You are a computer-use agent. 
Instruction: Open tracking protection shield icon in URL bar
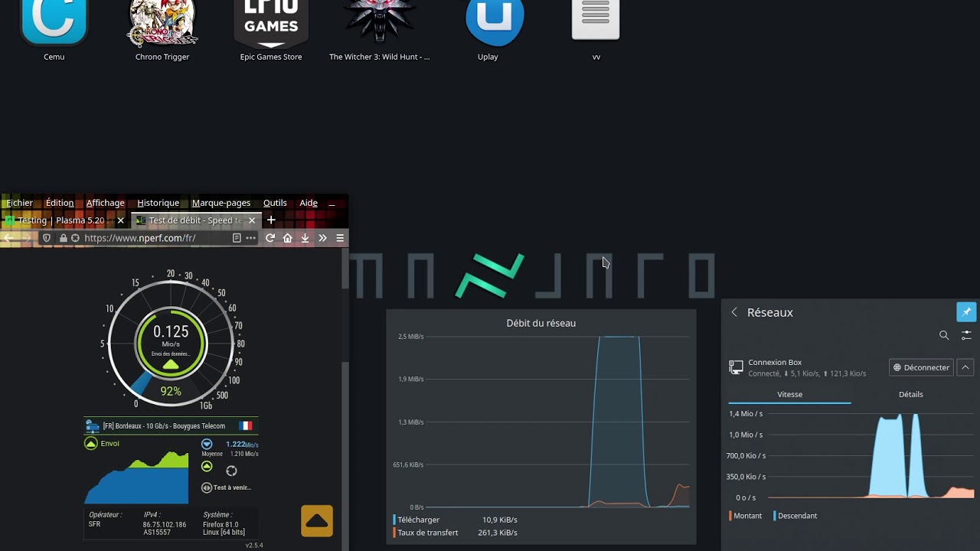[47, 238]
